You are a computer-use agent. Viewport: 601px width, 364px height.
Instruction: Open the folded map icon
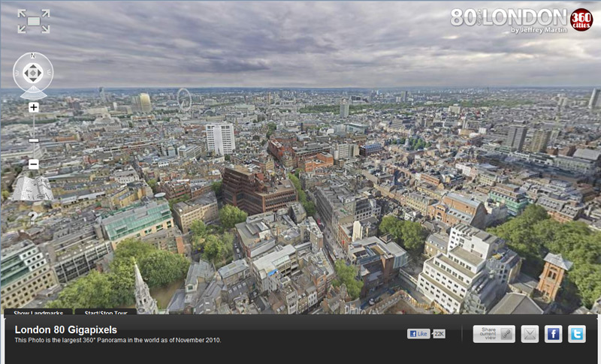[x=32, y=189]
